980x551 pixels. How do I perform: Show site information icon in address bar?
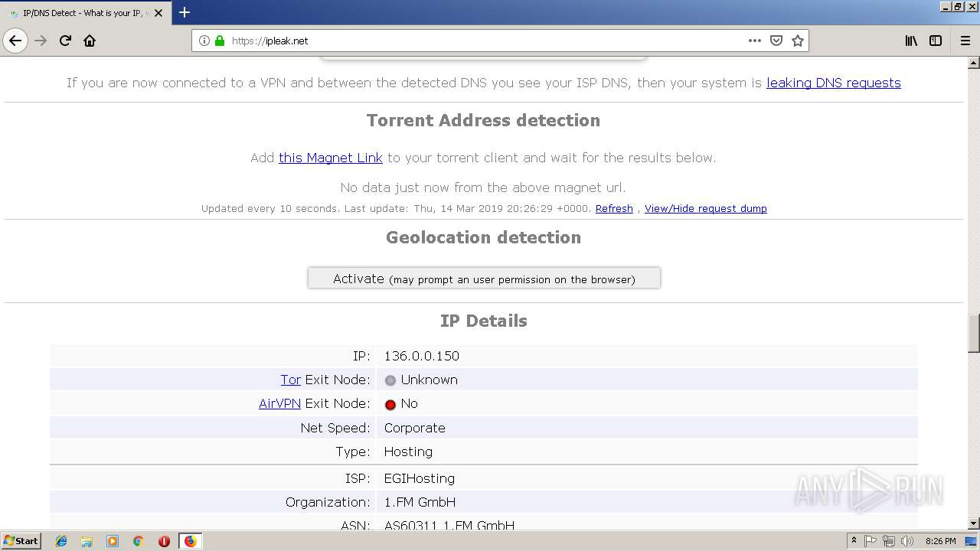[204, 41]
